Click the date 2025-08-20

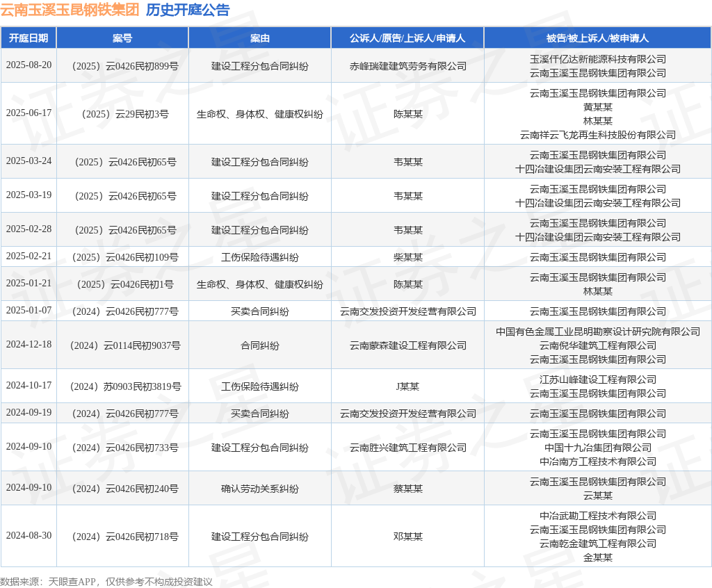pyautogui.click(x=29, y=65)
